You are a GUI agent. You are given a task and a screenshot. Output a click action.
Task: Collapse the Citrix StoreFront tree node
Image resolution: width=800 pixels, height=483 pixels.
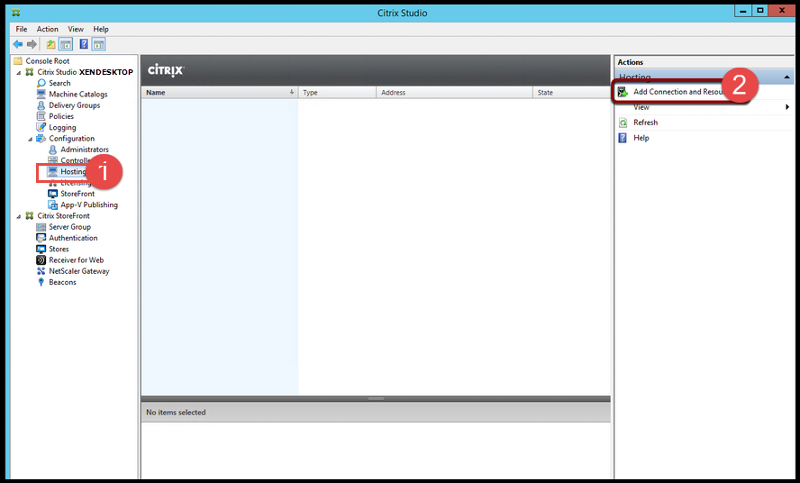click(x=19, y=216)
